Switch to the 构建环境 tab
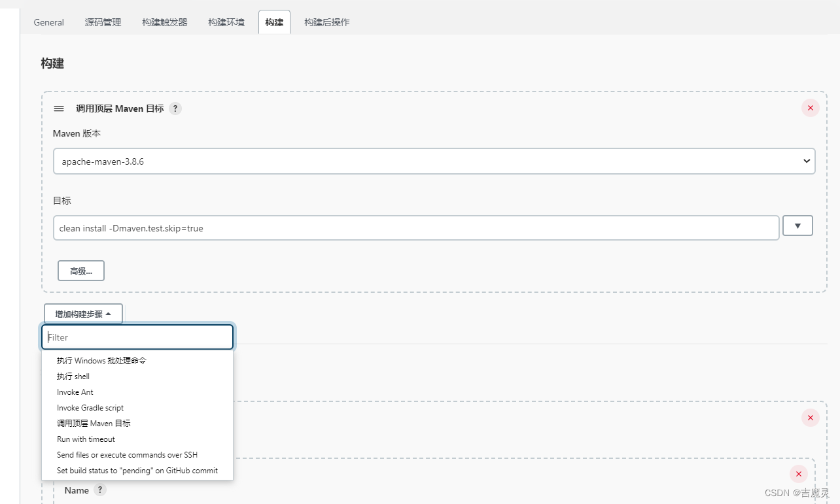 point(225,22)
